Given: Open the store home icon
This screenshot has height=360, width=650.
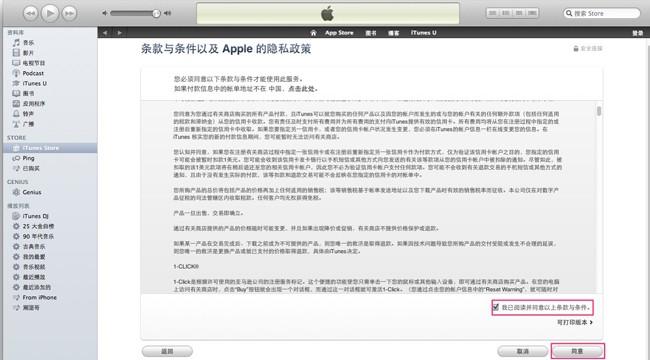Looking at the screenshot, I should (x=313, y=33).
